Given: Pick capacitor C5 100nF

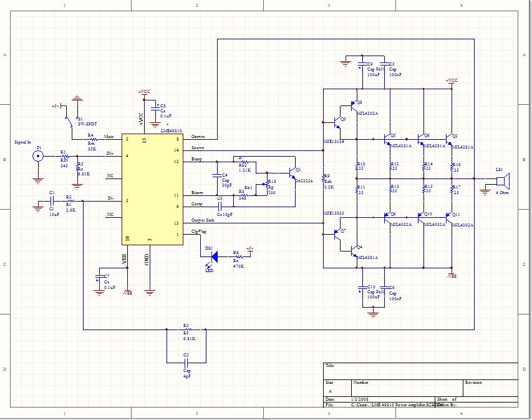Looking at the screenshot, I should (384, 64).
